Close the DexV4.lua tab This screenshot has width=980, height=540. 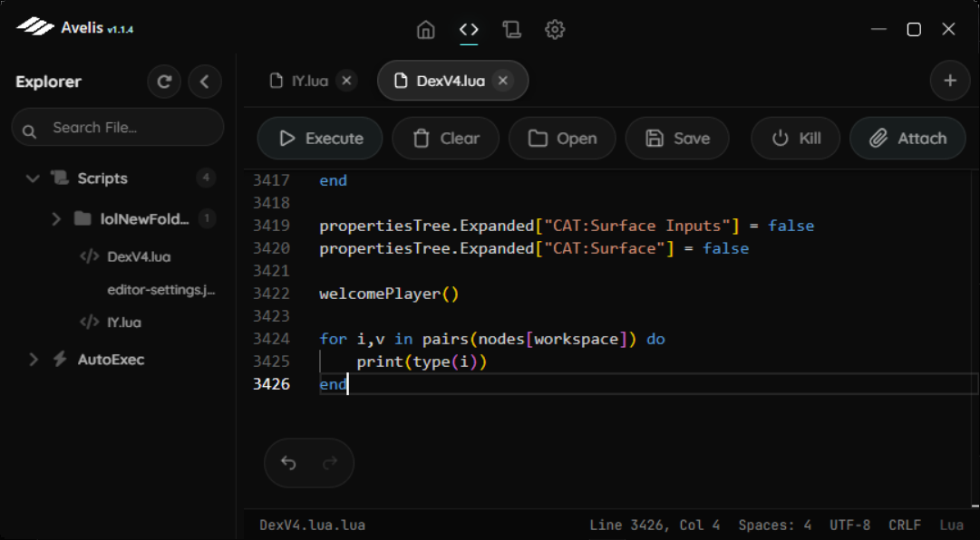coord(502,81)
